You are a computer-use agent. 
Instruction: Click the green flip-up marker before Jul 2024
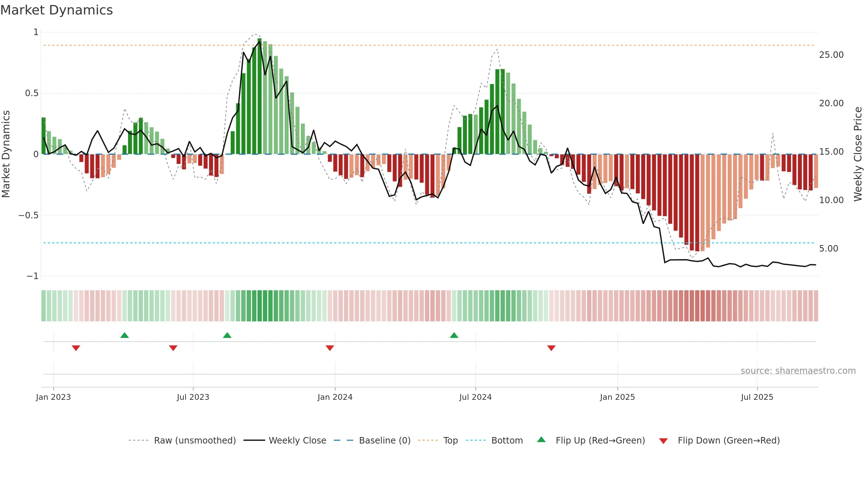pos(454,335)
